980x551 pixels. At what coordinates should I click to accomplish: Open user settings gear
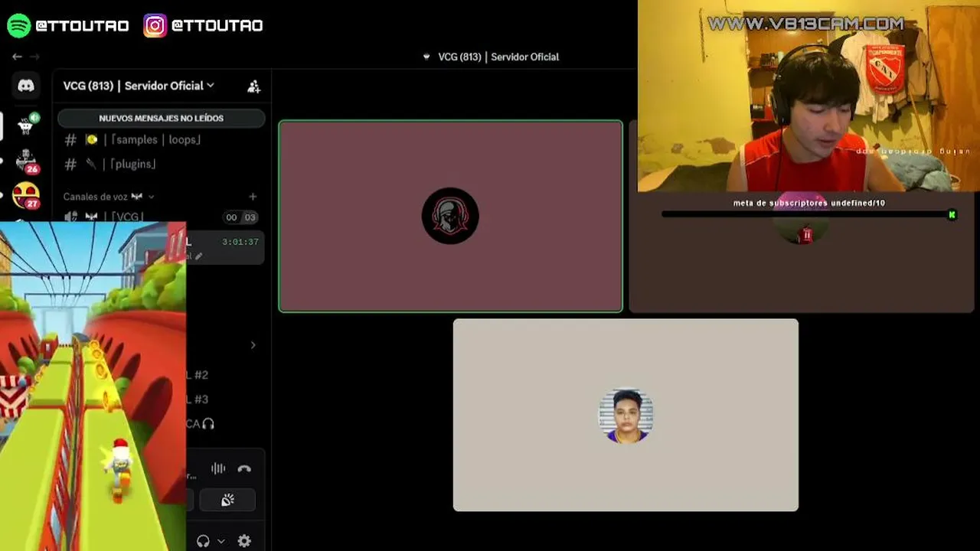pyautogui.click(x=244, y=541)
